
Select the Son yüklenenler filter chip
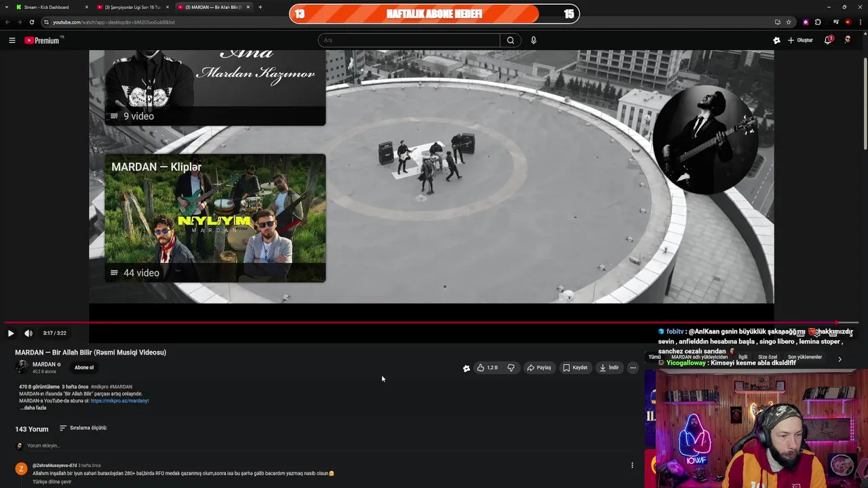pos(805,357)
